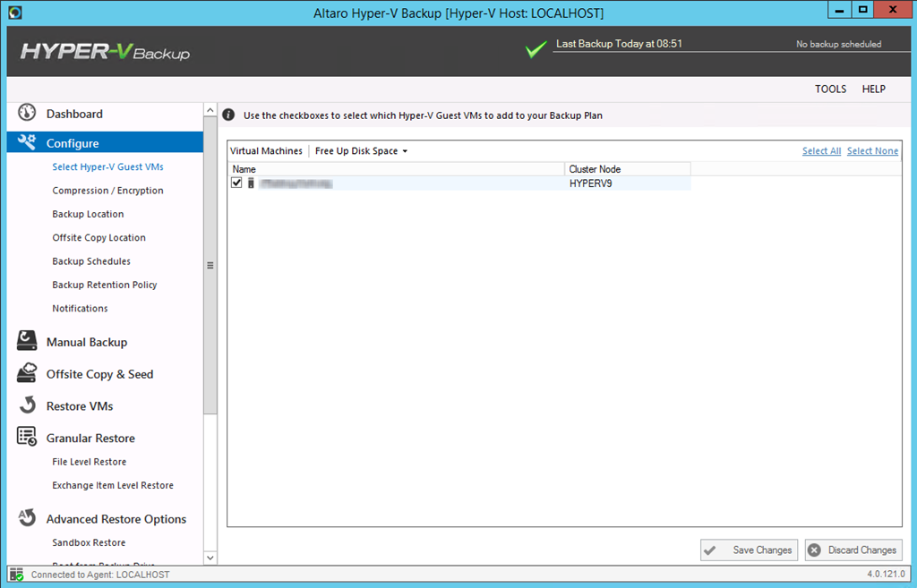Click the Manual Backup disk icon
The width and height of the screenshot is (917, 588).
coord(27,341)
